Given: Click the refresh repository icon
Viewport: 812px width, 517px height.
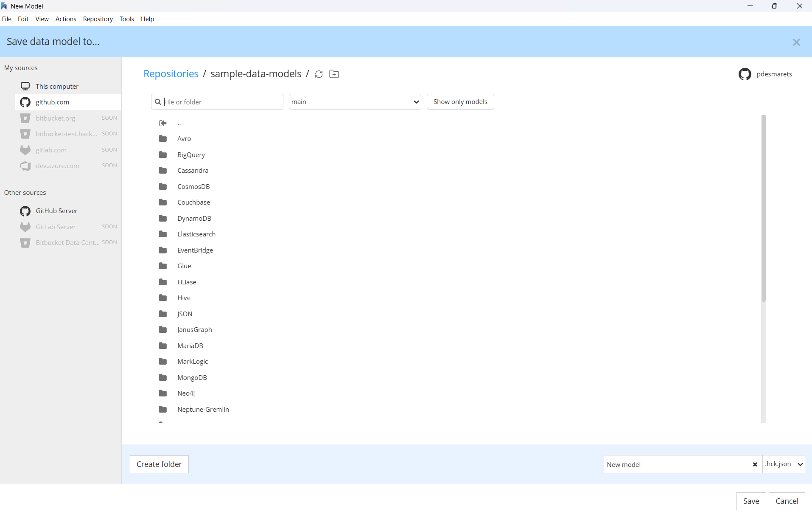Looking at the screenshot, I should [319, 74].
